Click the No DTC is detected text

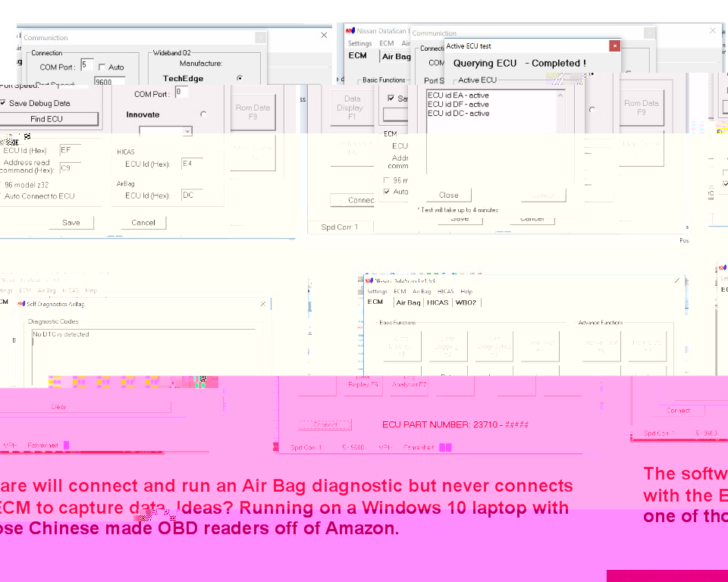(61, 334)
